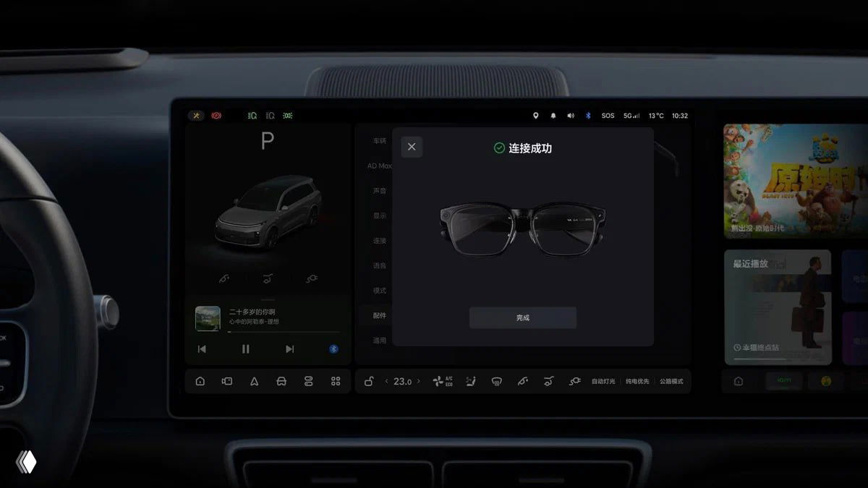Open the car settings icon in dock
Viewport: 868px width, 488px height.
281,381
